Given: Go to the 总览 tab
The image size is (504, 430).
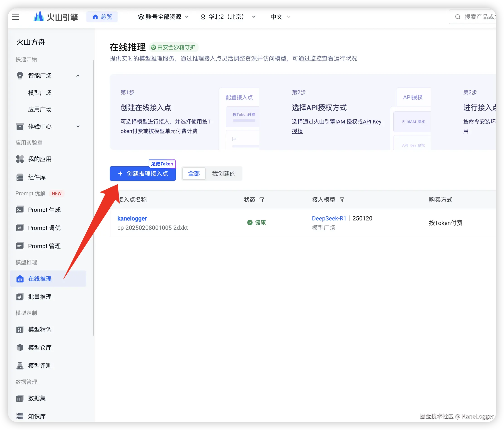Looking at the screenshot, I should click(102, 17).
